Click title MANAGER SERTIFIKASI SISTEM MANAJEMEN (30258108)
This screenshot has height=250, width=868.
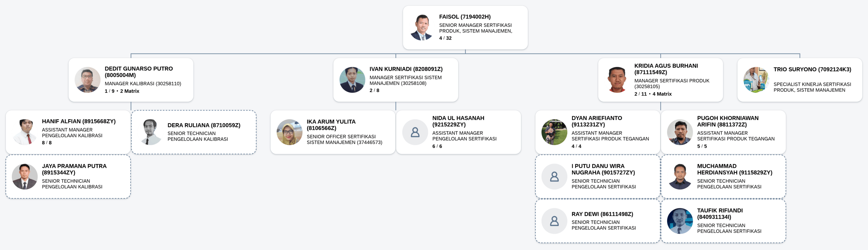(x=406, y=80)
